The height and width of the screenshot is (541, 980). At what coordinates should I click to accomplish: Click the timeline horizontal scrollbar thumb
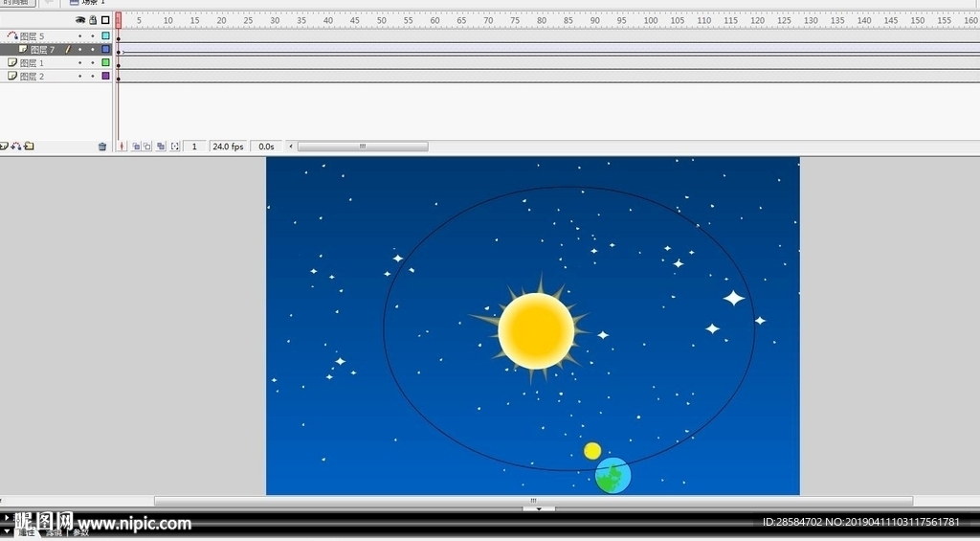click(363, 147)
